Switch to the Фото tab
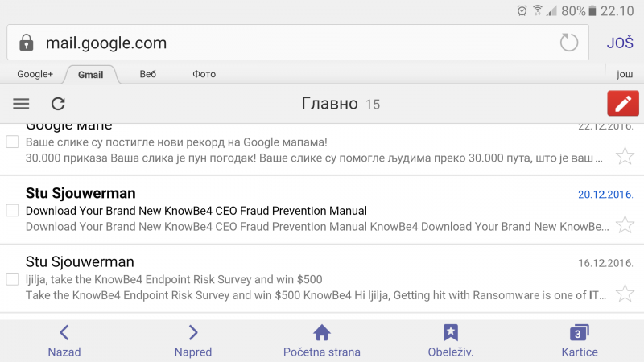The image size is (644, 362). [204, 74]
